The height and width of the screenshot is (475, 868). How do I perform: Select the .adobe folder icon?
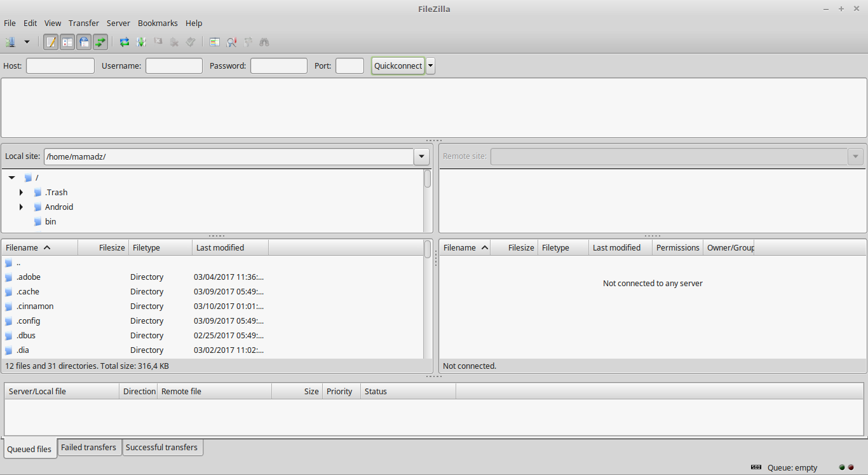9,277
